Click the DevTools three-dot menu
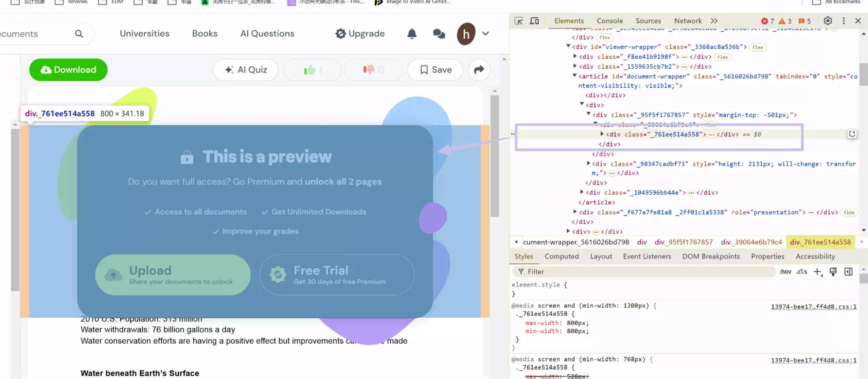Image resolution: width=868 pixels, height=379 pixels. 844,21
